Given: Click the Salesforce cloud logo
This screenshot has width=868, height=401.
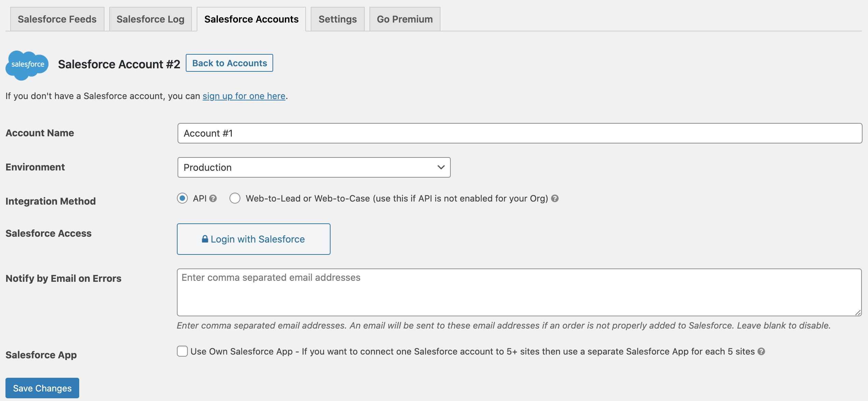Looking at the screenshot, I should click(27, 65).
